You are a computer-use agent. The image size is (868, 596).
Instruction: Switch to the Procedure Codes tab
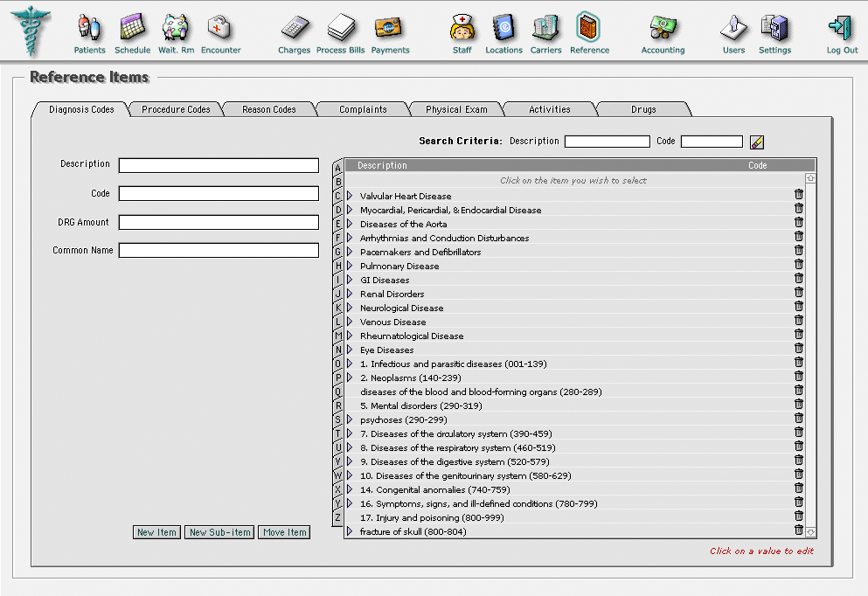point(176,109)
